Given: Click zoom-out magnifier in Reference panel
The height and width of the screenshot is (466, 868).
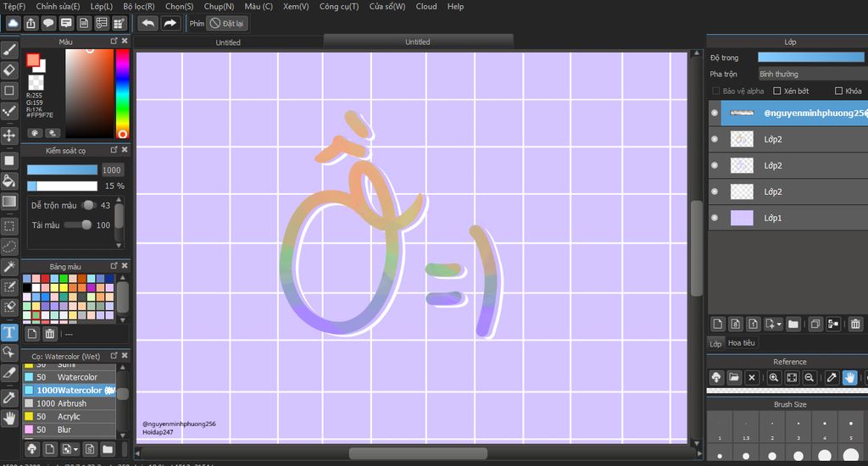Looking at the screenshot, I should point(810,377).
